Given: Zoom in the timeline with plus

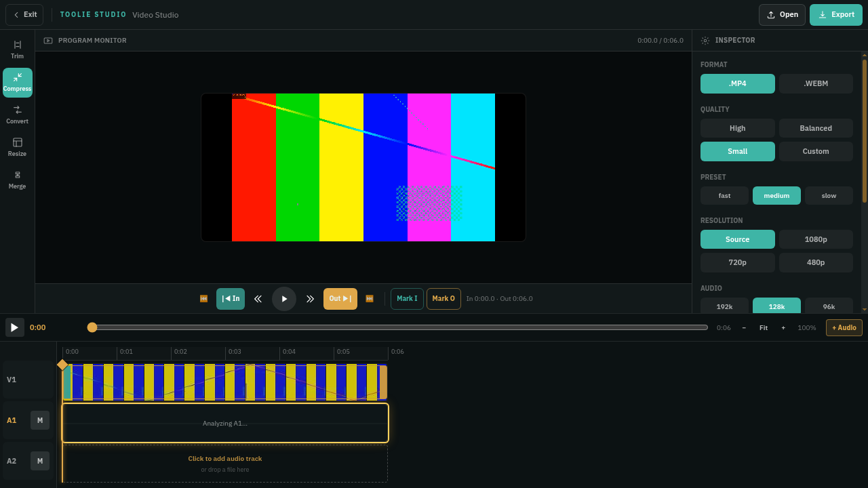Looking at the screenshot, I should tap(783, 327).
